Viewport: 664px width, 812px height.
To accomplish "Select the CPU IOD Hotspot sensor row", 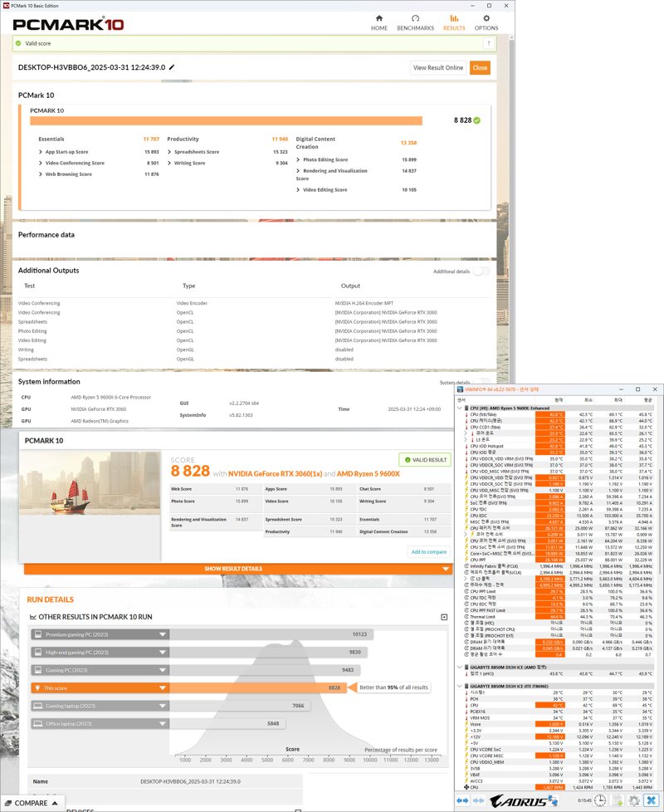I will [559, 446].
